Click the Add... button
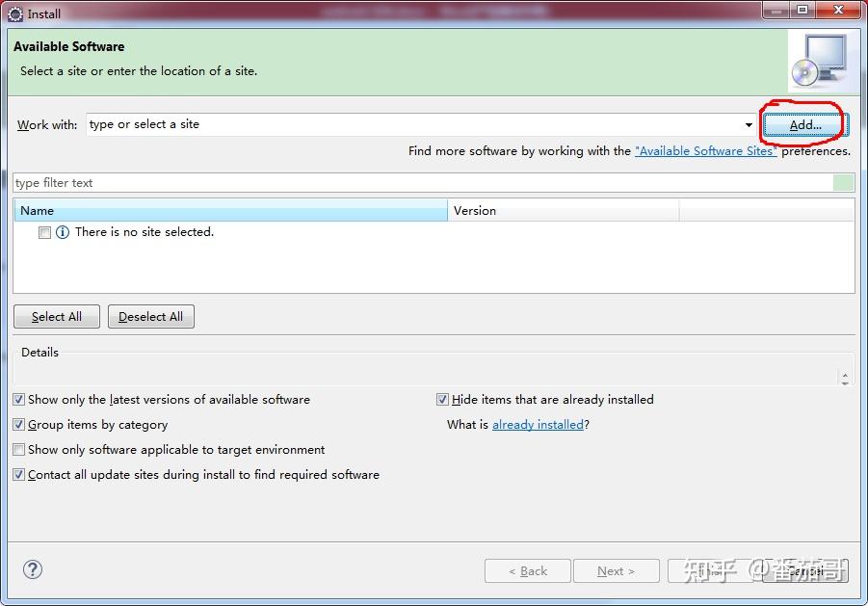This screenshot has height=606, width=868. point(804,125)
